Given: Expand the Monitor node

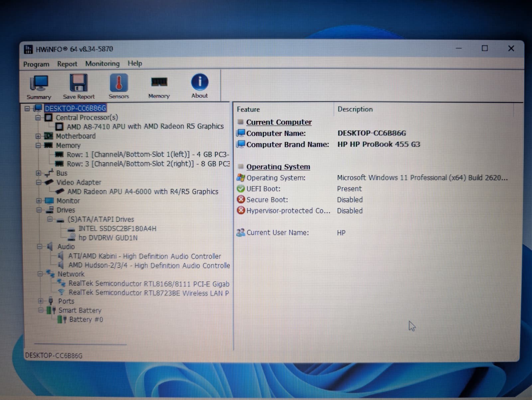Looking at the screenshot, I should click(x=39, y=201).
